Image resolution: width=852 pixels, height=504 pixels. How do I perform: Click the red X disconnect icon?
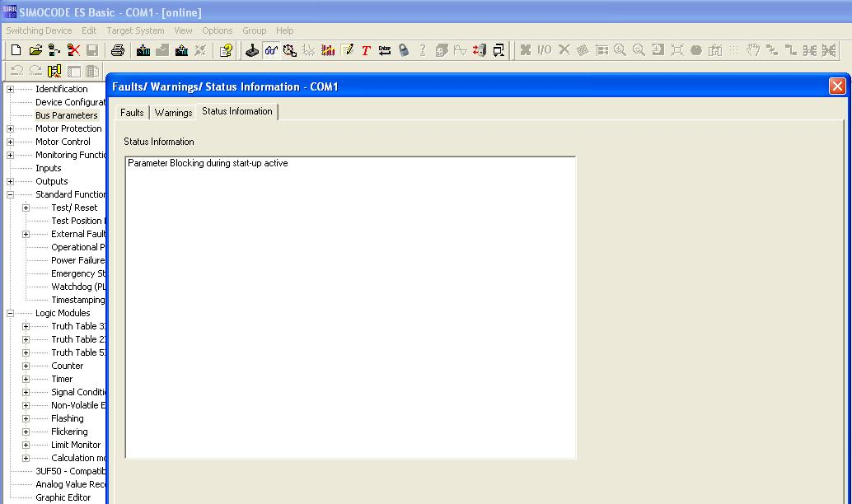73,50
